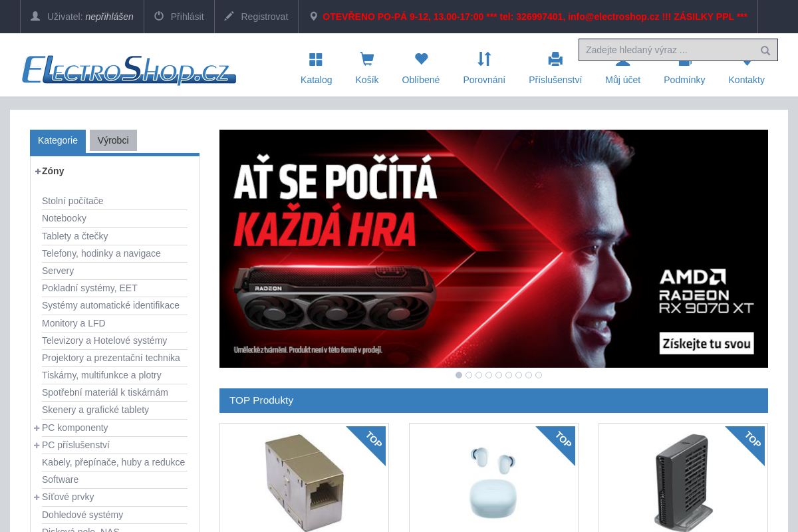Open the shopping cart (Košík) icon
This screenshot has width=798, height=532.
coord(366,59)
